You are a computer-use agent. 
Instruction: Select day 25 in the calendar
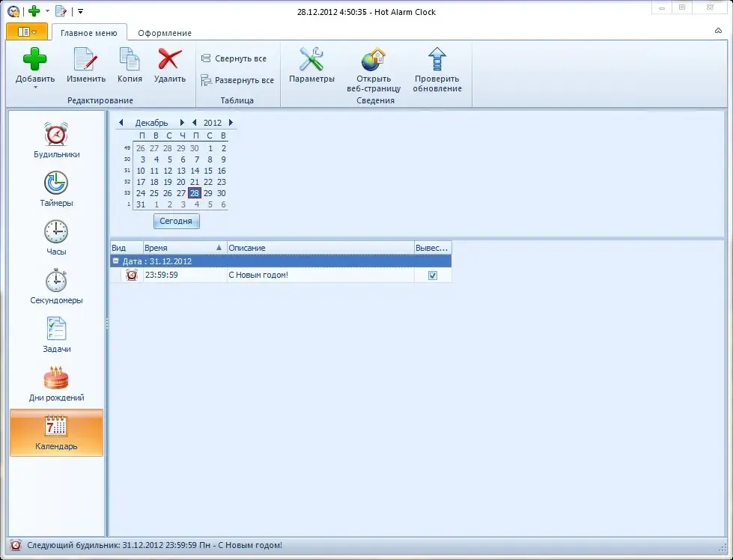click(154, 193)
